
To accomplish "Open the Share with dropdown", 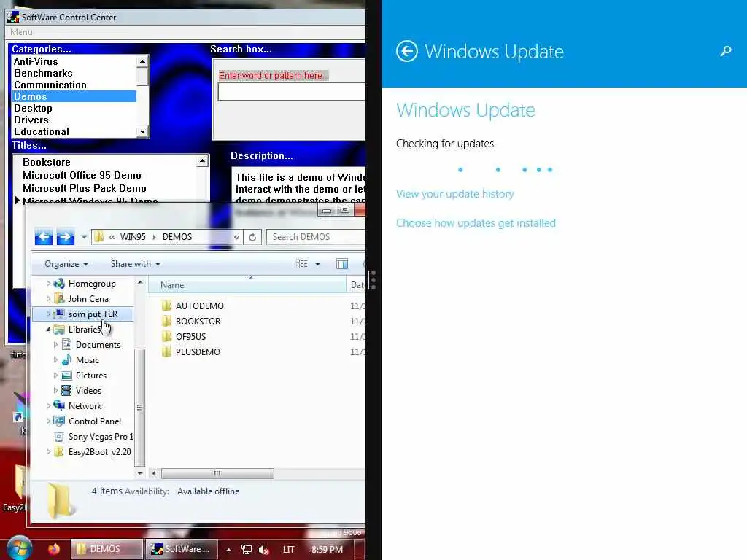I will [x=136, y=264].
